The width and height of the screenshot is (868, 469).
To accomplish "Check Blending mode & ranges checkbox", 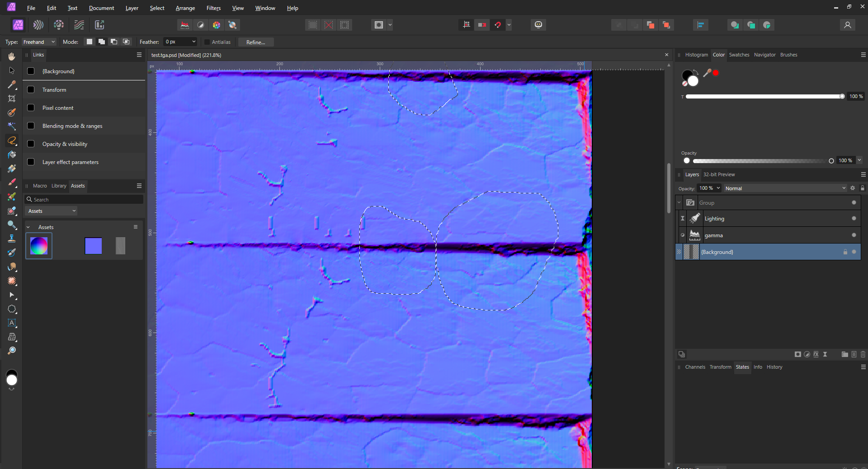I will coord(31,126).
